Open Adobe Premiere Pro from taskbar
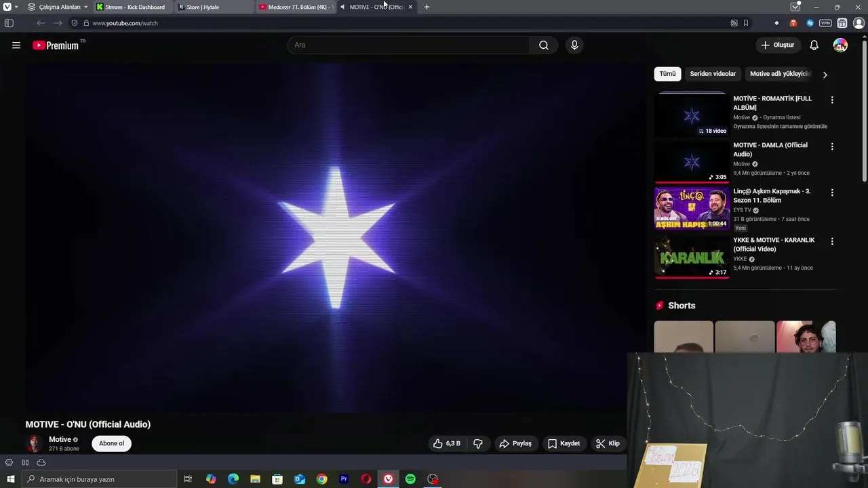This screenshot has width=868, height=488. point(344,479)
